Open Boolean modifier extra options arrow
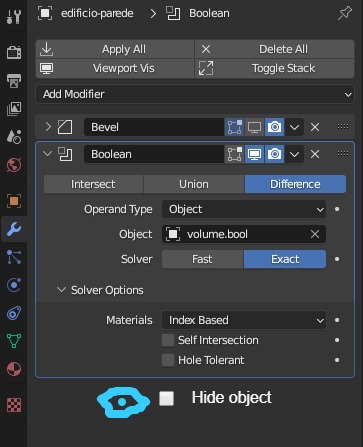The image size is (363, 447). coord(294,154)
